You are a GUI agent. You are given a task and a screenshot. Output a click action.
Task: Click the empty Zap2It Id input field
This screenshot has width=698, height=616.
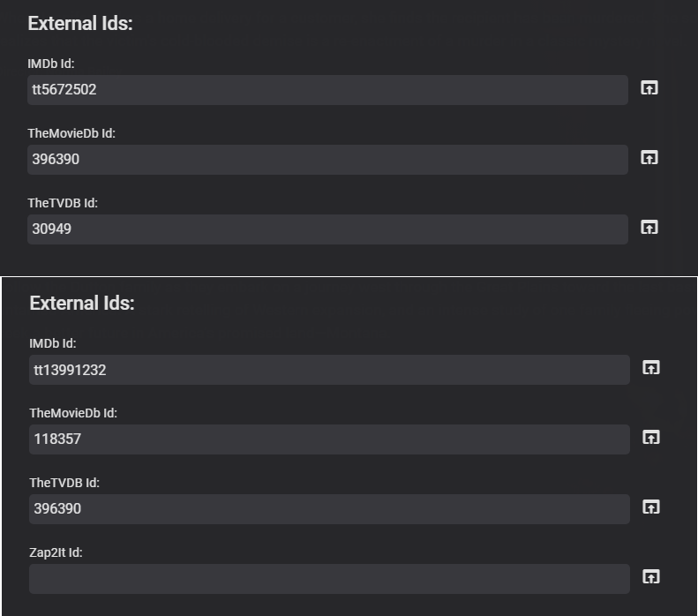click(329, 579)
